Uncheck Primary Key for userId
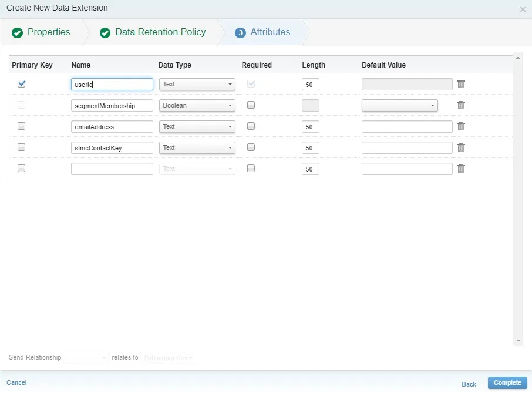The width and height of the screenshot is (532, 393). [22, 84]
